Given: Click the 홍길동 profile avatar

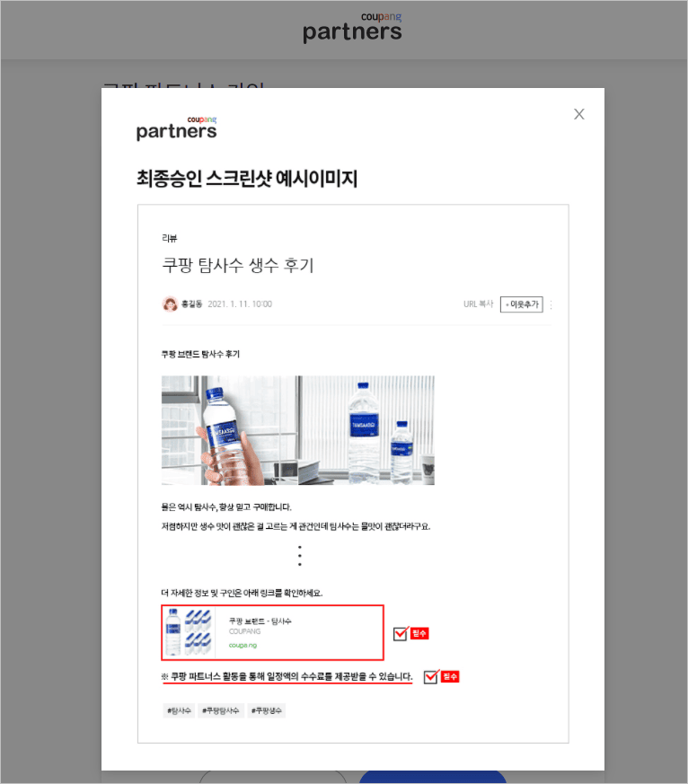Looking at the screenshot, I should [x=170, y=304].
